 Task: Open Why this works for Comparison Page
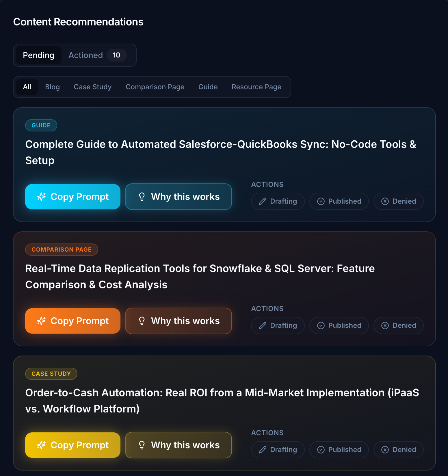click(x=179, y=321)
